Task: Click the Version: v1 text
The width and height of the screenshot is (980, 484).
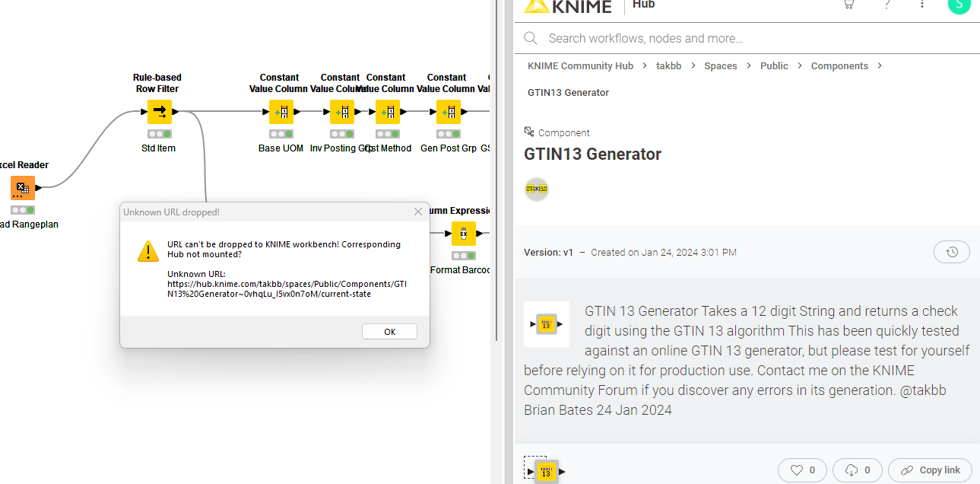Action: tap(548, 253)
